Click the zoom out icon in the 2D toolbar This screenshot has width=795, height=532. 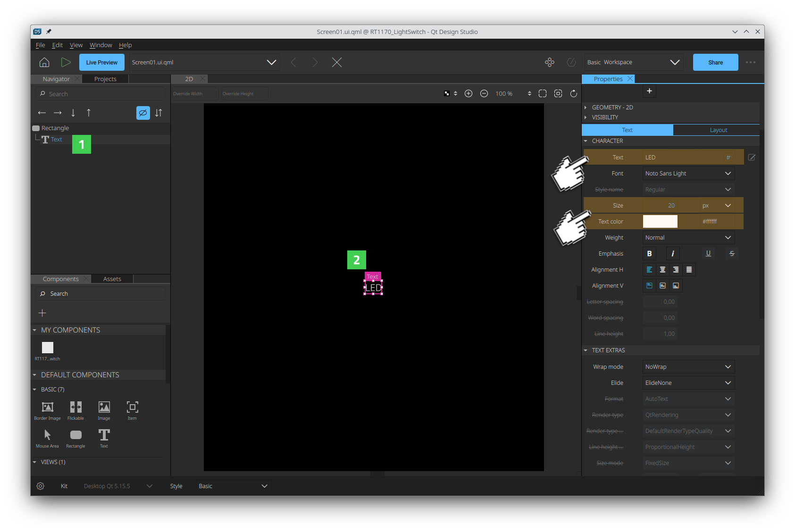coord(484,94)
